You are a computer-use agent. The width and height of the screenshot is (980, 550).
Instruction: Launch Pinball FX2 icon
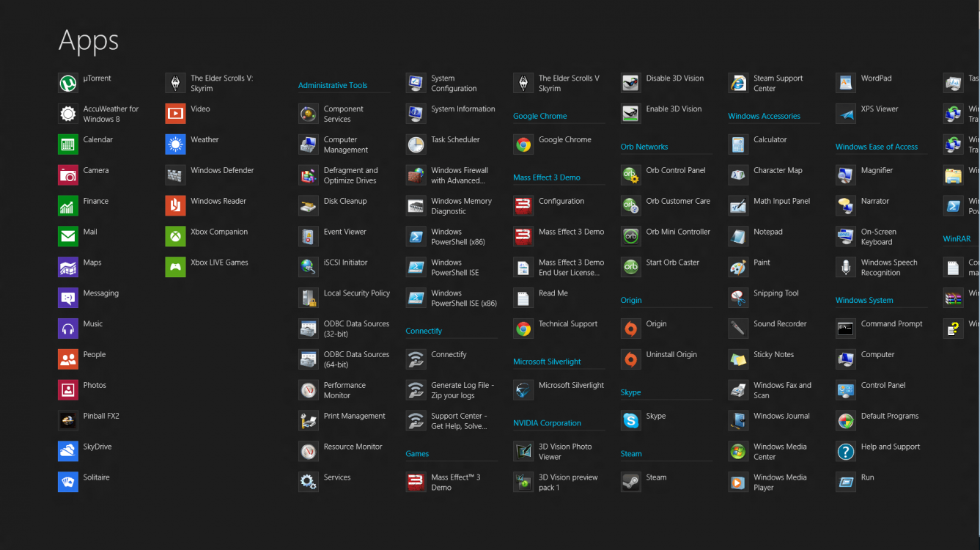68,421
